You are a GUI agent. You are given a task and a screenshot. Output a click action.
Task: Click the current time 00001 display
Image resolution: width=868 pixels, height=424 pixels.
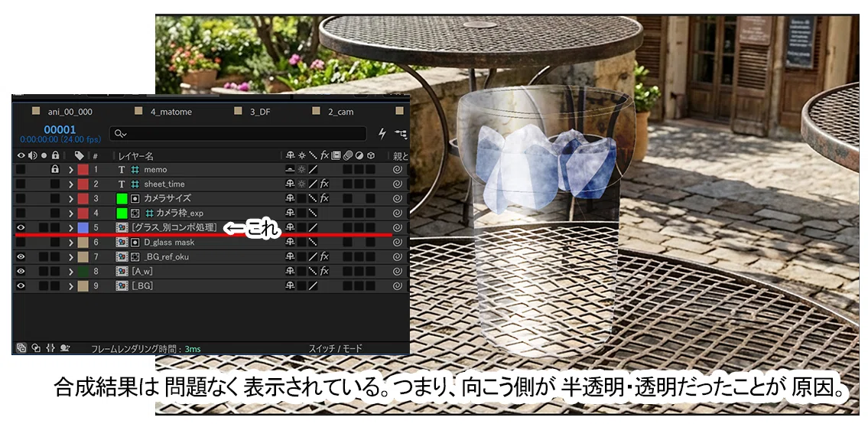tap(59, 129)
